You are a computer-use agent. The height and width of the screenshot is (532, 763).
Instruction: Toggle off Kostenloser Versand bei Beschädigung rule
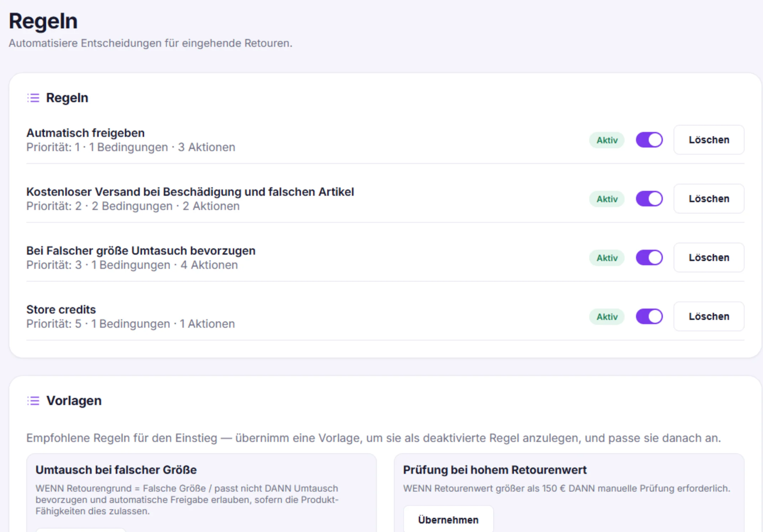[649, 199]
